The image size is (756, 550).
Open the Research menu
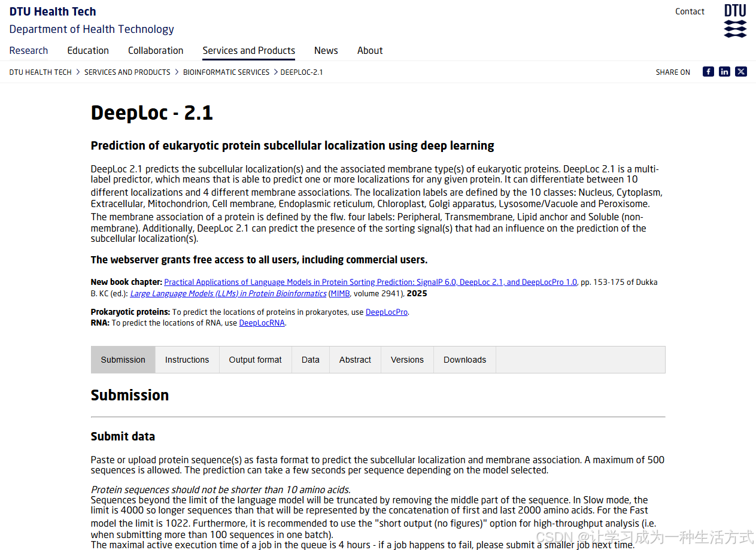tap(29, 51)
